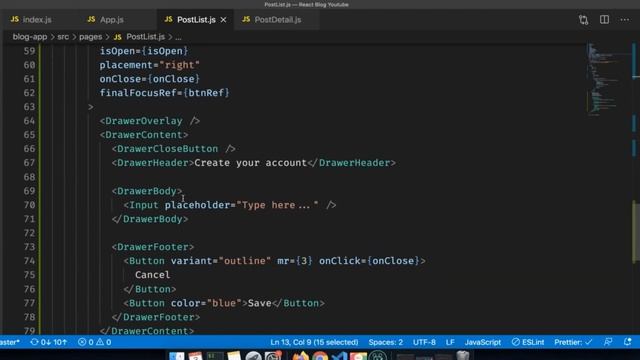Screen dimensions: 640x360
Task: Open the PostDetail.js tab
Action: [278, 20]
